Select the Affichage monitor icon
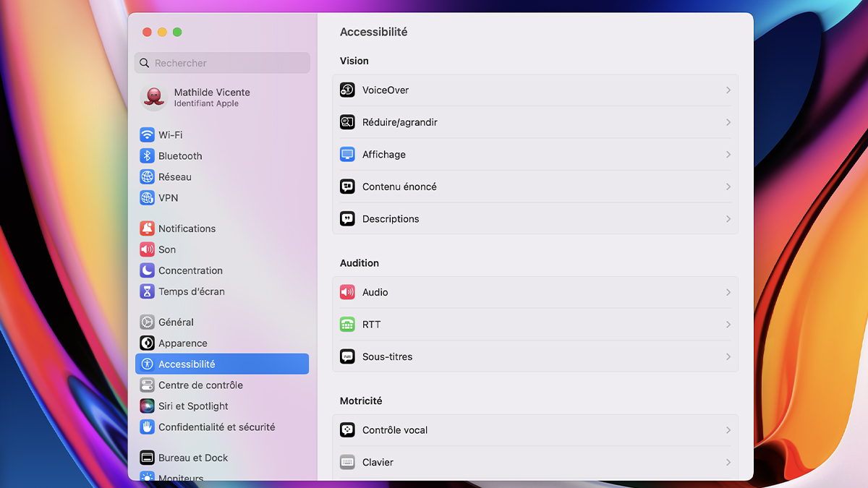868x488 pixels. click(347, 155)
